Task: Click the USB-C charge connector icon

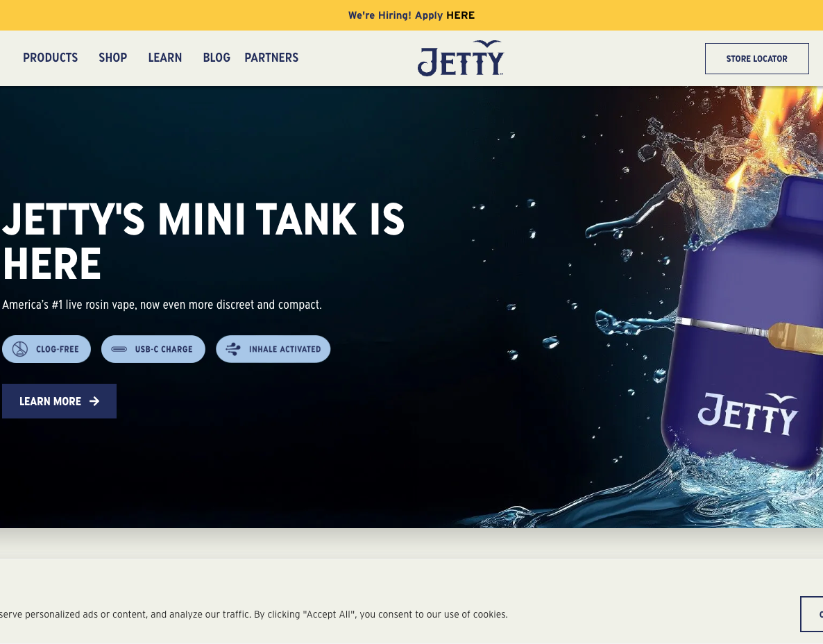Action: click(119, 349)
